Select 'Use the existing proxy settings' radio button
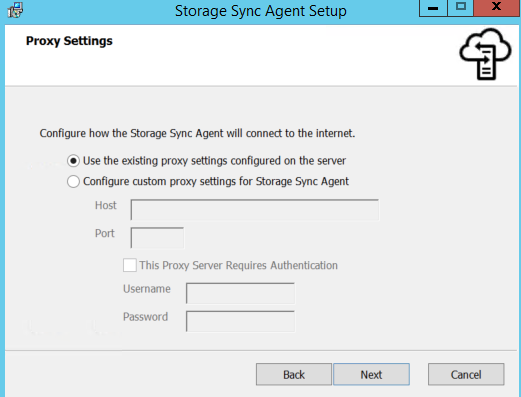Image resolution: width=521 pixels, height=397 pixels. [x=73, y=161]
